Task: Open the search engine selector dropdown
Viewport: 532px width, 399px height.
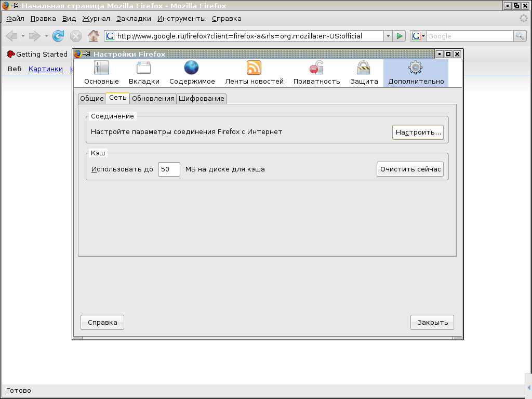Action: point(418,36)
